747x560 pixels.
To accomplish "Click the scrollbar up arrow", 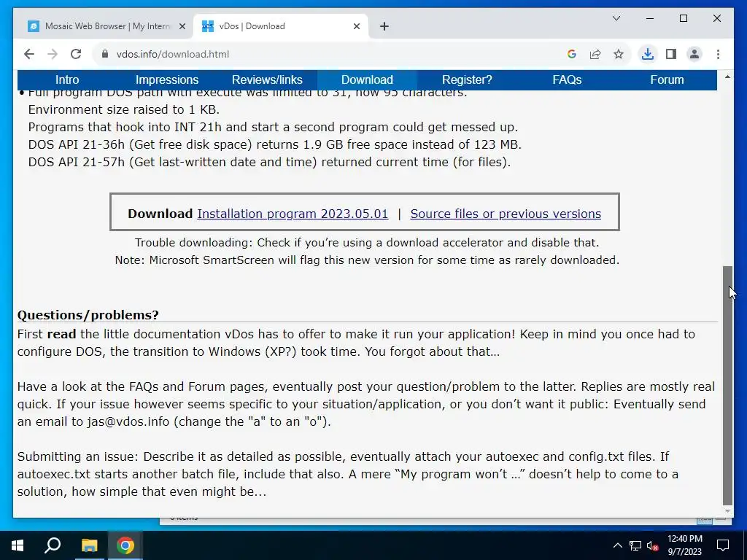I will click(x=727, y=77).
